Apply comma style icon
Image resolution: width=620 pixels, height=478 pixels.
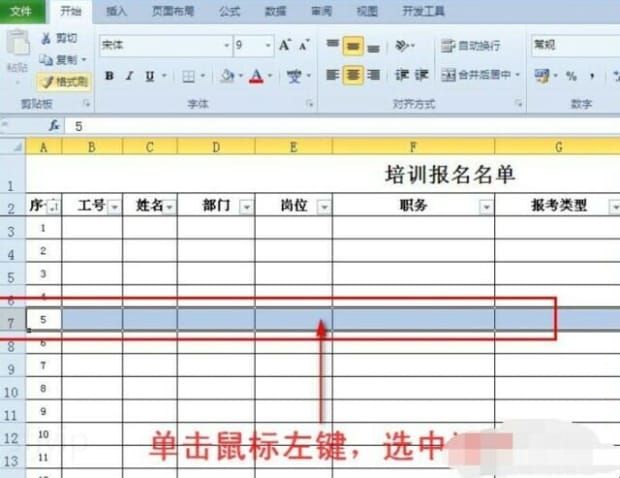(592, 76)
